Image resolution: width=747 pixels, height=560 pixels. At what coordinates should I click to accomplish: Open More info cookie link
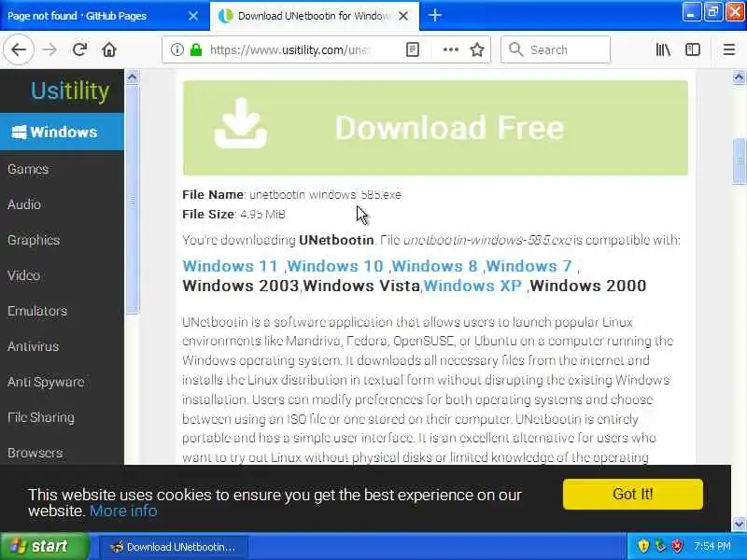pyautogui.click(x=123, y=511)
